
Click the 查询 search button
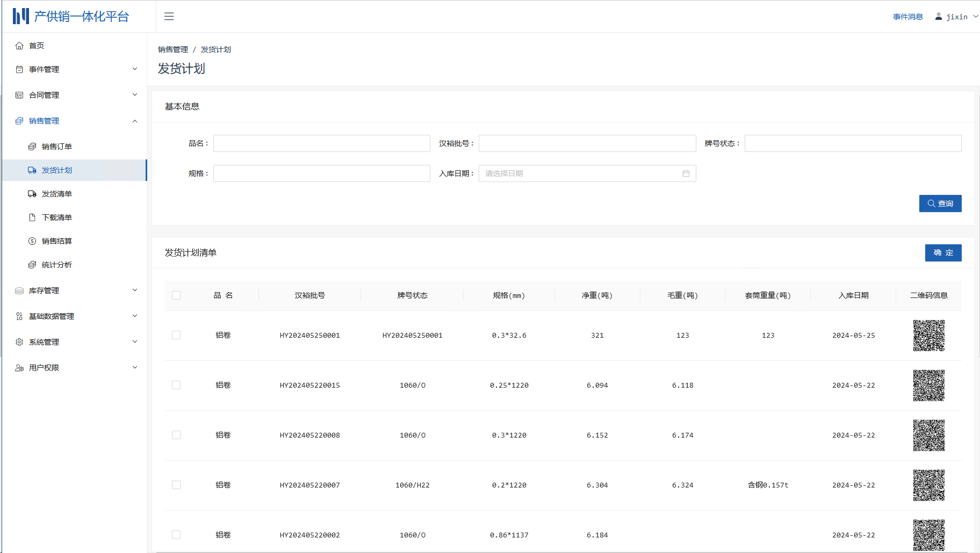click(x=940, y=203)
